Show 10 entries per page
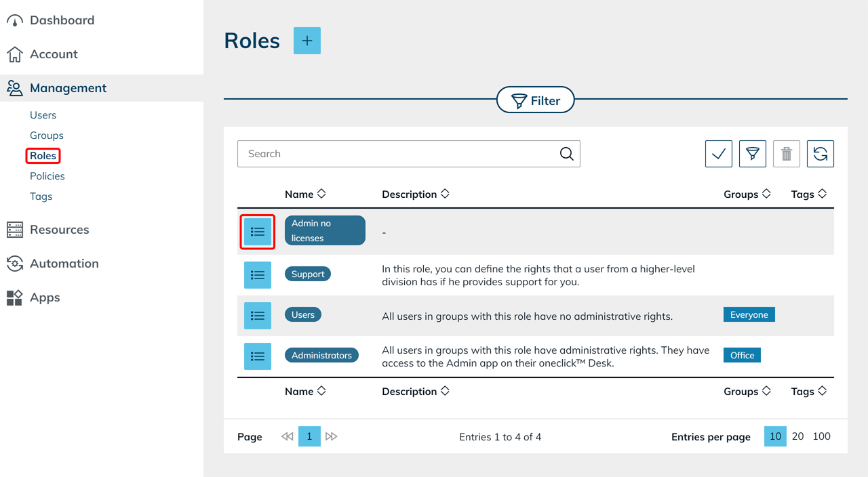 coord(775,437)
